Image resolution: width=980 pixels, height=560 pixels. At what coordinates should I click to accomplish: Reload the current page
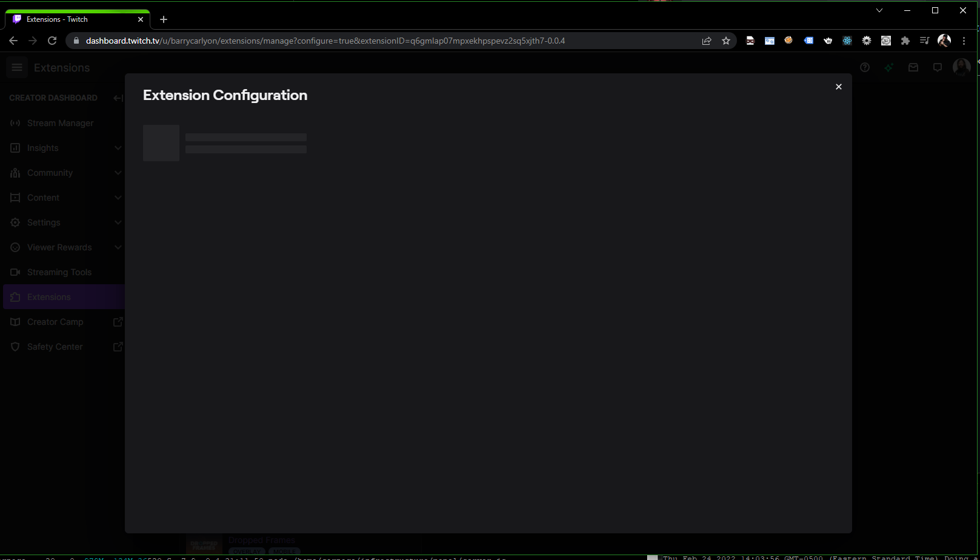point(52,41)
